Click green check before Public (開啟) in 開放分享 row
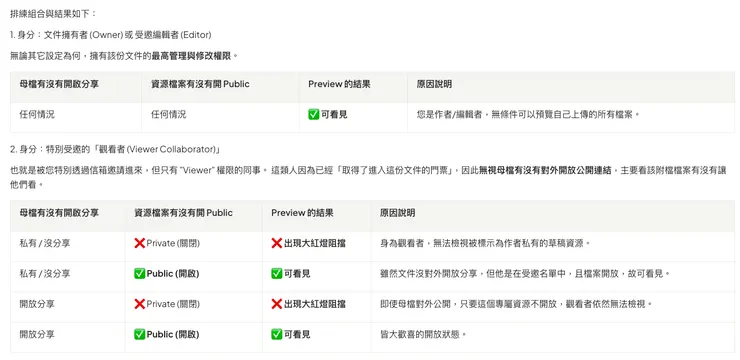 [140, 335]
